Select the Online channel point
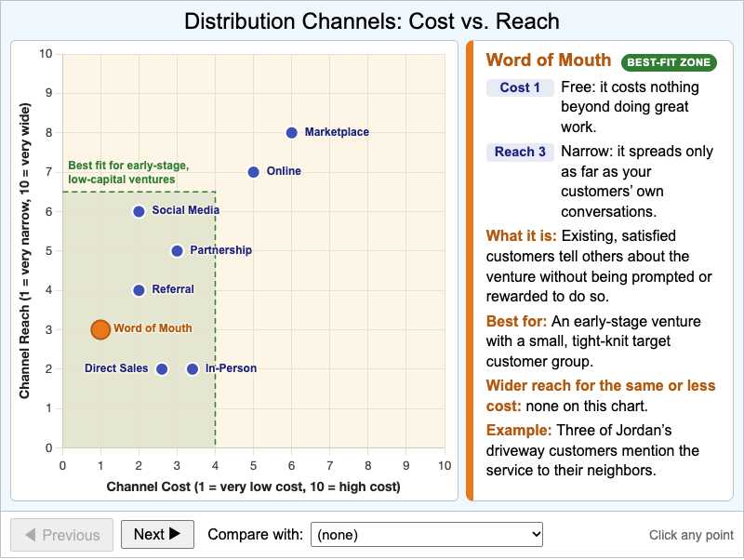Screen dimensions: 744x560 [253, 172]
